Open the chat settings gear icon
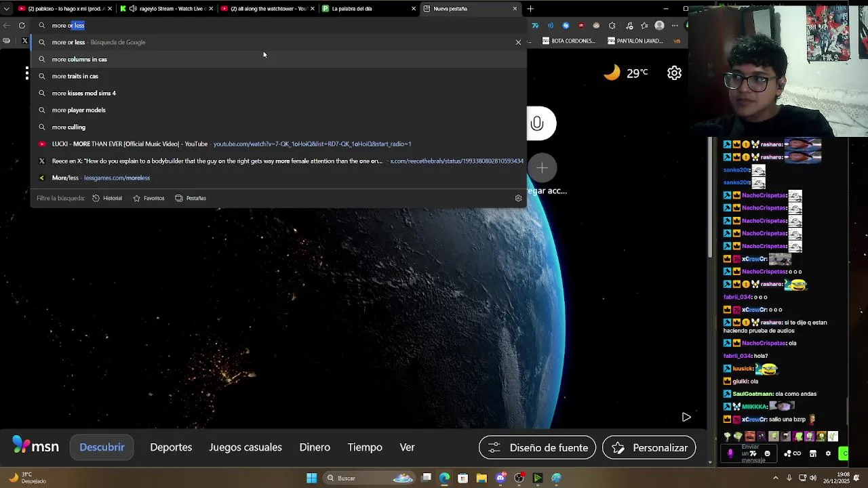This screenshot has width=868, height=488. click(x=828, y=453)
